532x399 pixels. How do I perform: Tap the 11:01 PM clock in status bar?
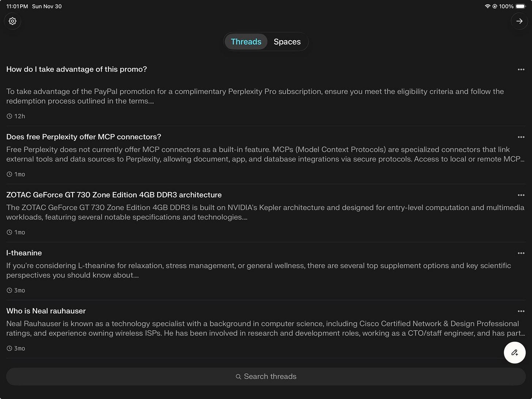(x=17, y=6)
